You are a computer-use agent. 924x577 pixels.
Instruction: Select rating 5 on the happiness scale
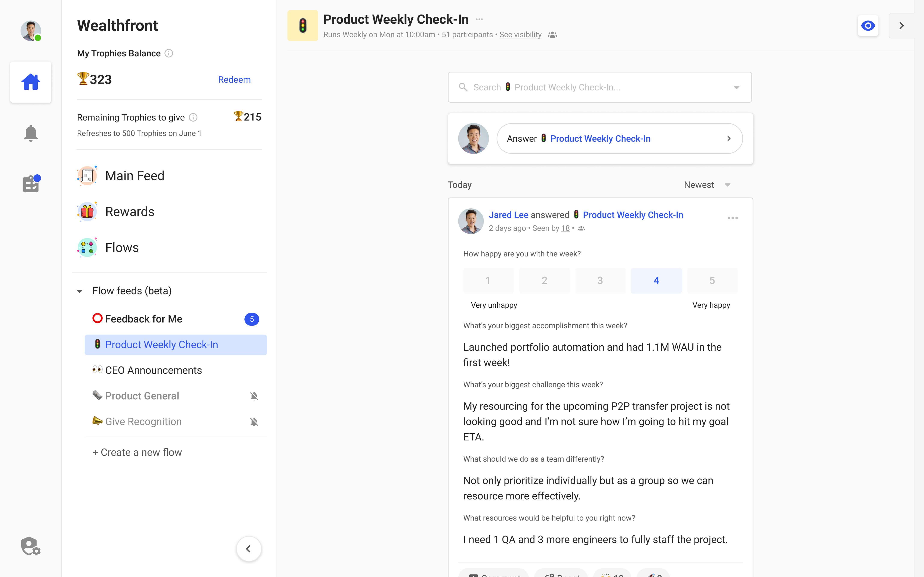click(712, 280)
